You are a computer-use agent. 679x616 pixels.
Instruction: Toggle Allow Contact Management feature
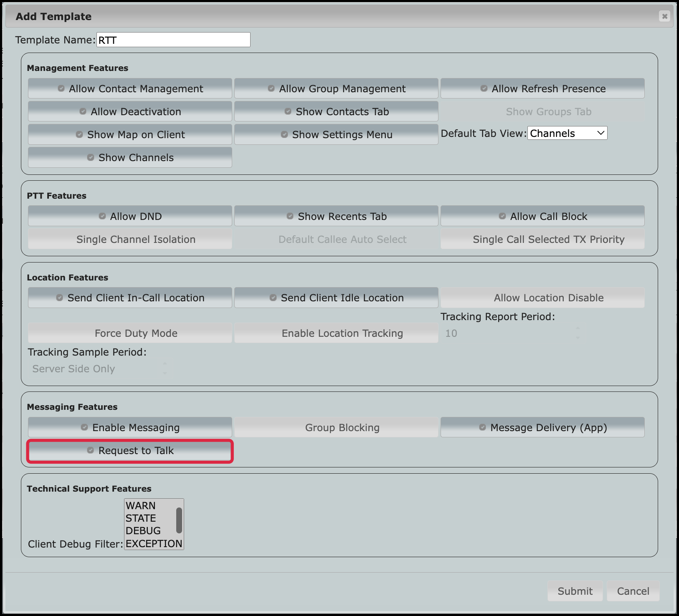tap(130, 89)
